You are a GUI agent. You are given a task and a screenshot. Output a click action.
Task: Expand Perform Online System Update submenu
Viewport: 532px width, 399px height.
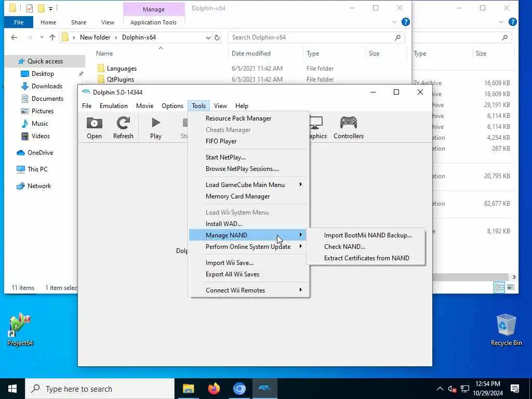coord(249,247)
